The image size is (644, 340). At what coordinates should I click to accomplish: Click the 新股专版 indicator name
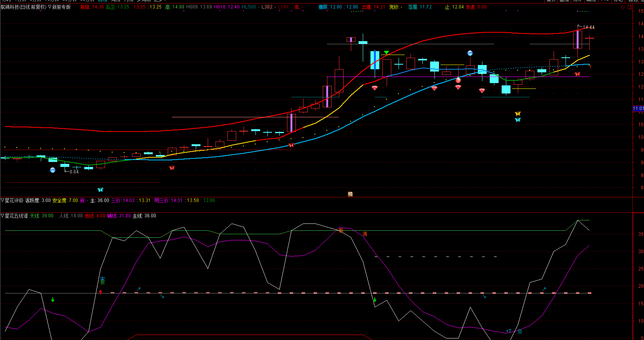click(x=62, y=7)
